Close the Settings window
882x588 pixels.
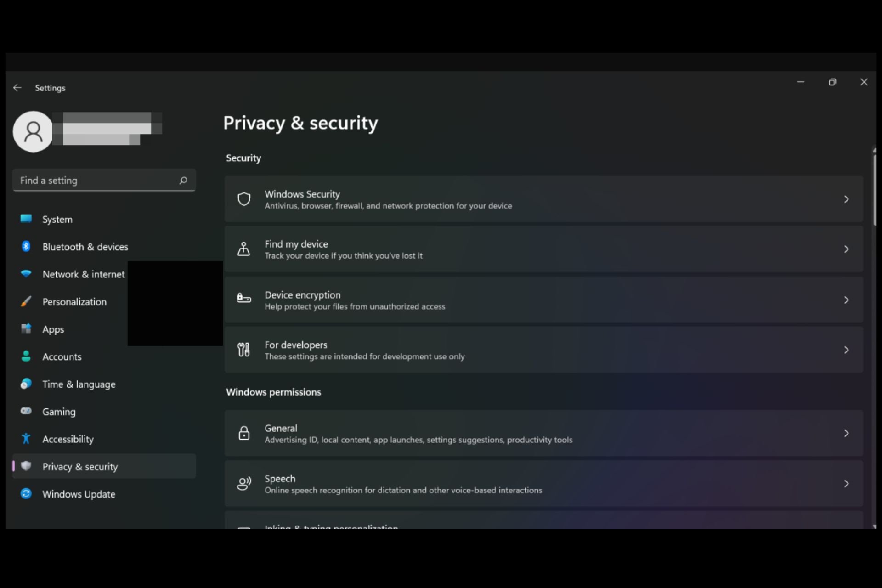(864, 82)
